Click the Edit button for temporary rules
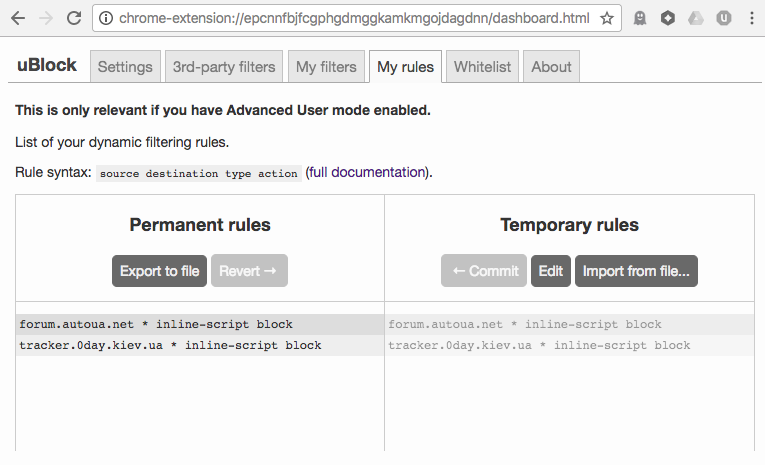The image size is (765, 465). (x=551, y=271)
